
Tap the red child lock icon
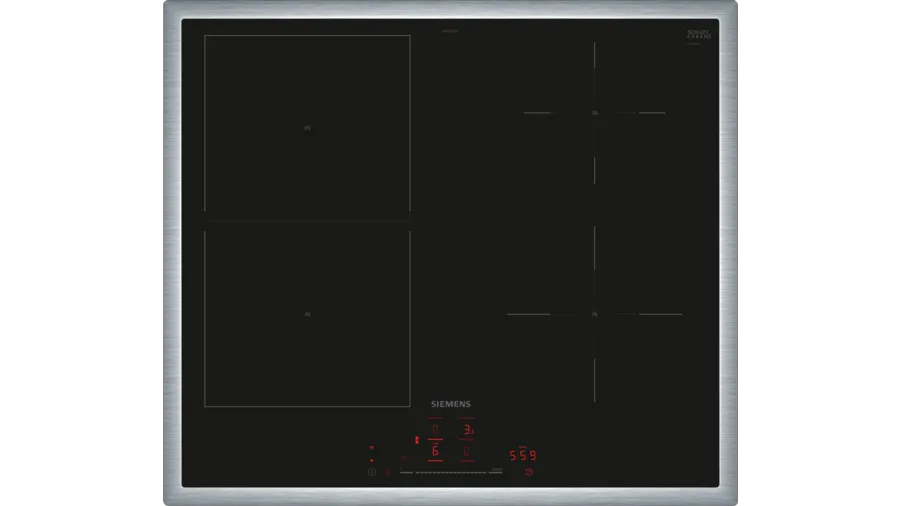pyautogui.click(x=387, y=471)
